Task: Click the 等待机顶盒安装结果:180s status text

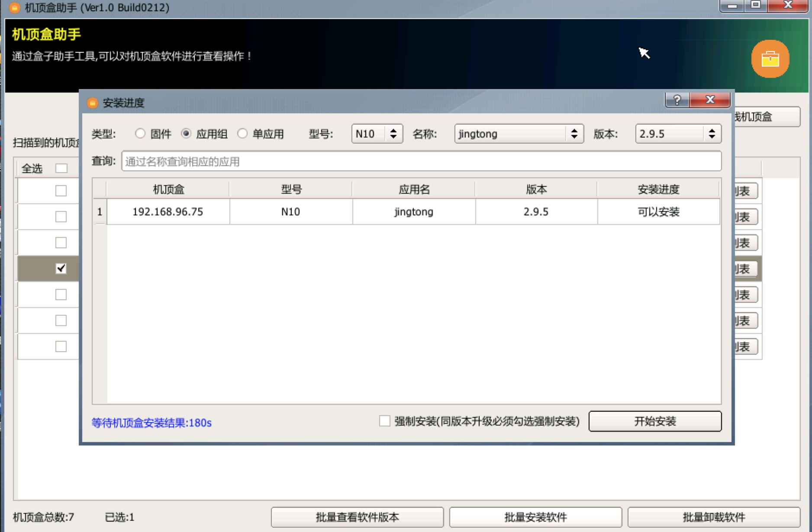Action: click(151, 423)
